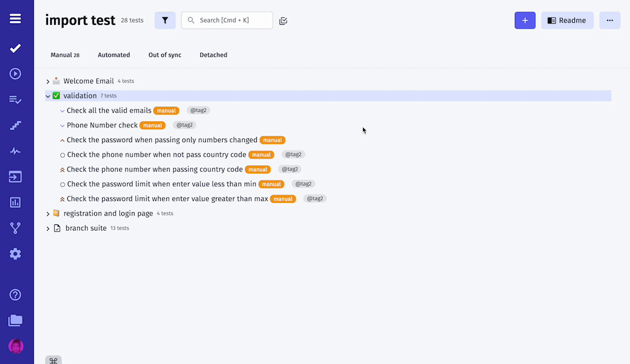Open the Plans checklist icon in sidebar
The image size is (630, 364).
click(x=15, y=100)
